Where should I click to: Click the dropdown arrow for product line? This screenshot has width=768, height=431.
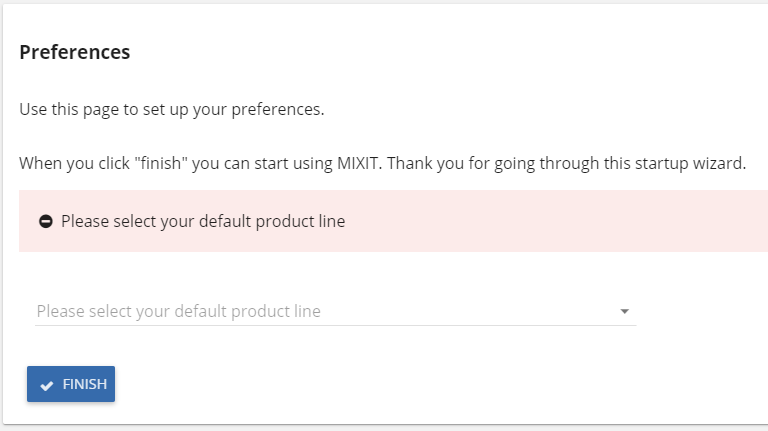coord(624,311)
